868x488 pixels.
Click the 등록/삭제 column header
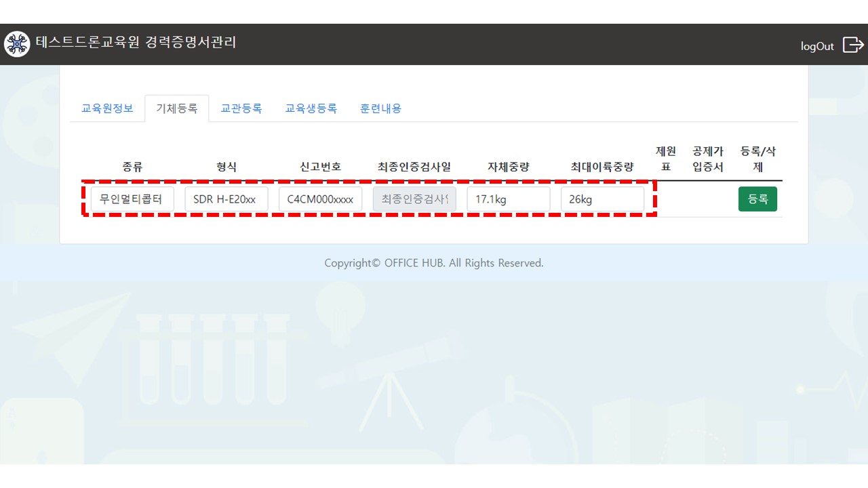point(757,159)
